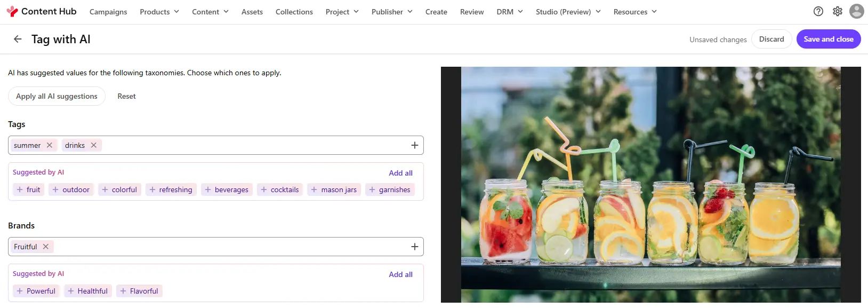Open the Collections menu item

pyautogui.click(x=294, y=12)
